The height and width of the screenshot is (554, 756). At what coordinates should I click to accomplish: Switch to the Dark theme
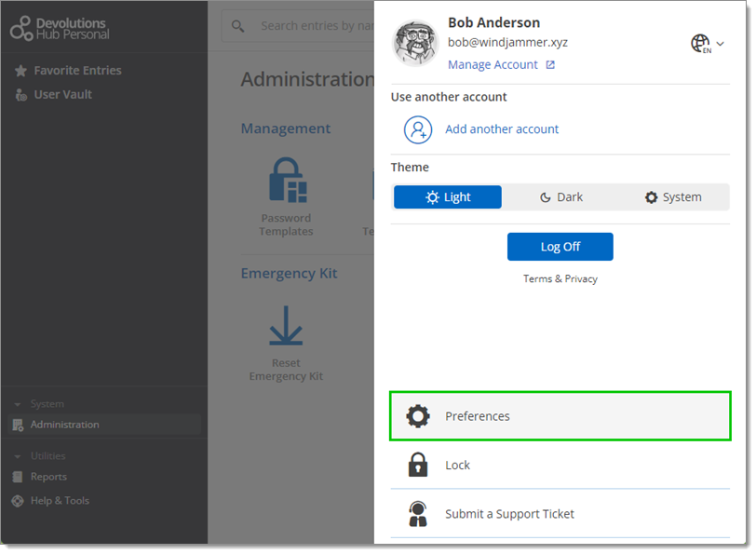tap(561, 197)
